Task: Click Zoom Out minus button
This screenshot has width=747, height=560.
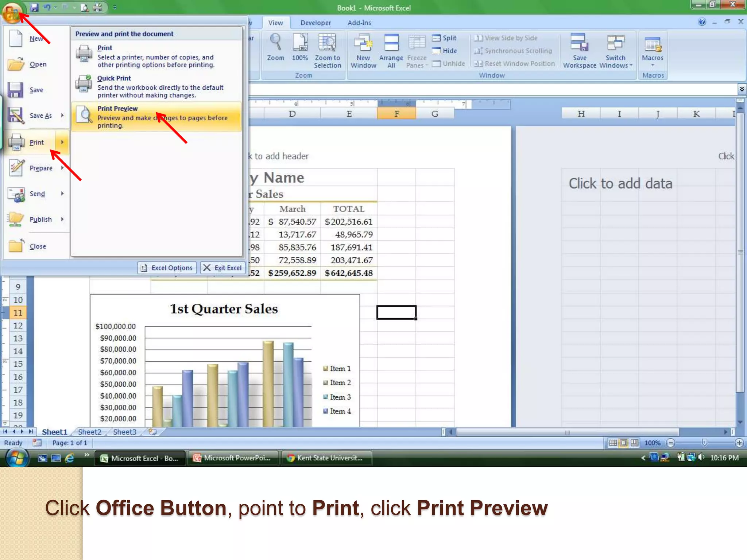Action: (670, 443)
